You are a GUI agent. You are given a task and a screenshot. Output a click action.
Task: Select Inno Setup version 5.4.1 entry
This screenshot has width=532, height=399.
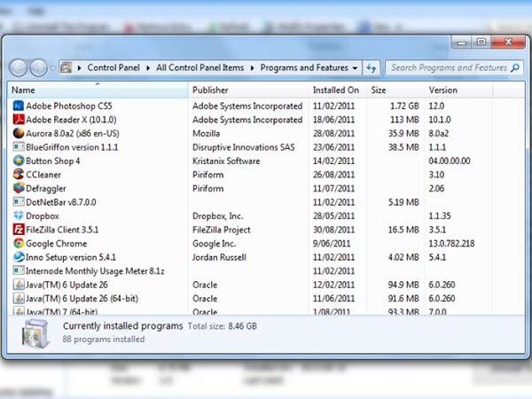(71, 257)
